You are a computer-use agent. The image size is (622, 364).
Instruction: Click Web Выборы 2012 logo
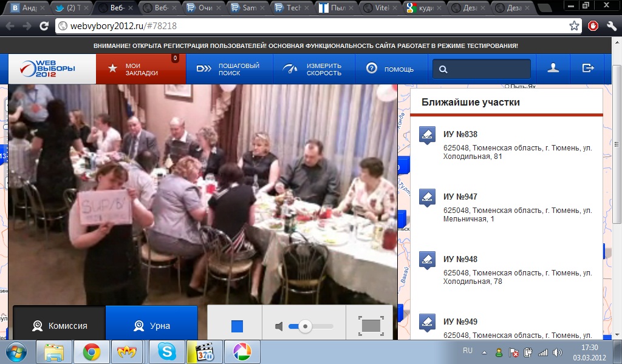point(47,69)
